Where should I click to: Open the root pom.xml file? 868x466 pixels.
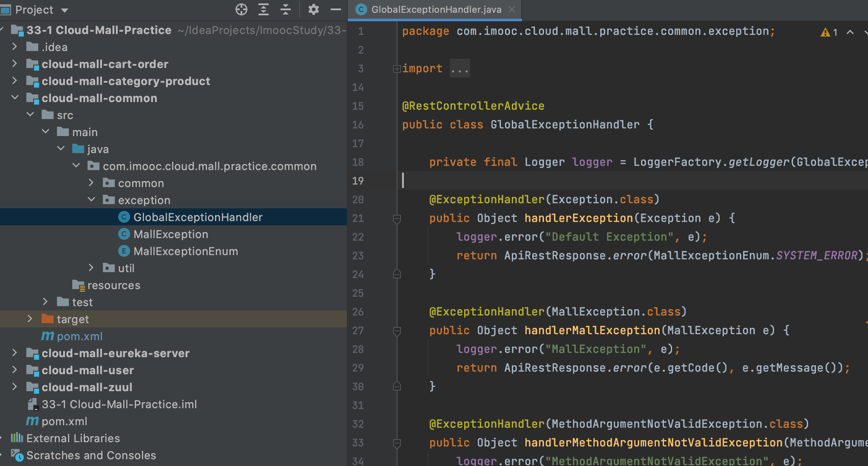173,421
